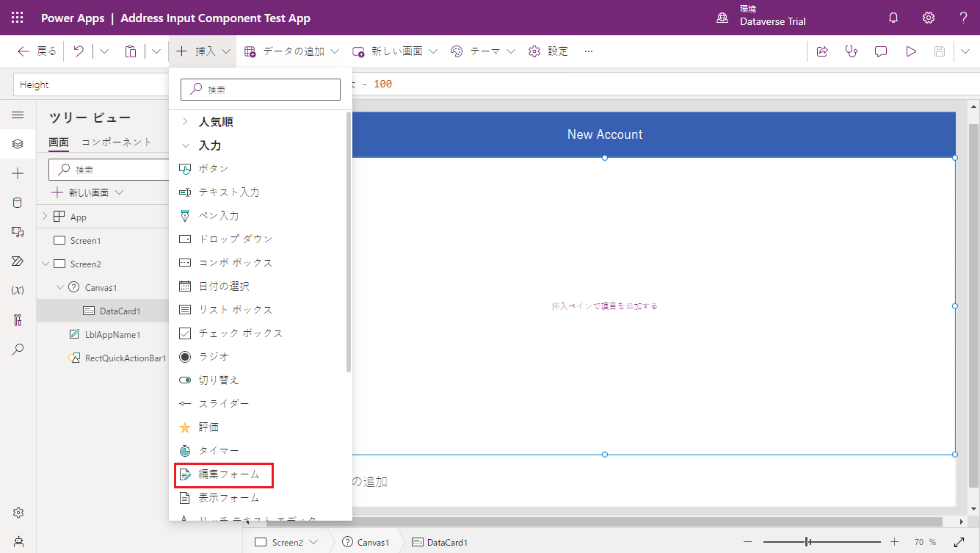Click the undo icon
Image resolution: width=980 pixels, height=553 pixels.
[x=79, y=51]
